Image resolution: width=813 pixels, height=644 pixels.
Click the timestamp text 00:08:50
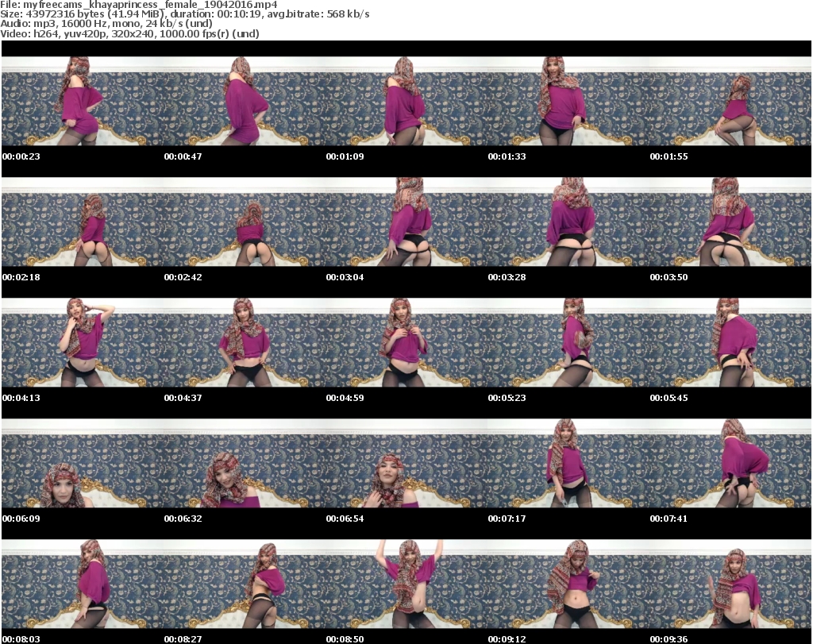point(345,639)
